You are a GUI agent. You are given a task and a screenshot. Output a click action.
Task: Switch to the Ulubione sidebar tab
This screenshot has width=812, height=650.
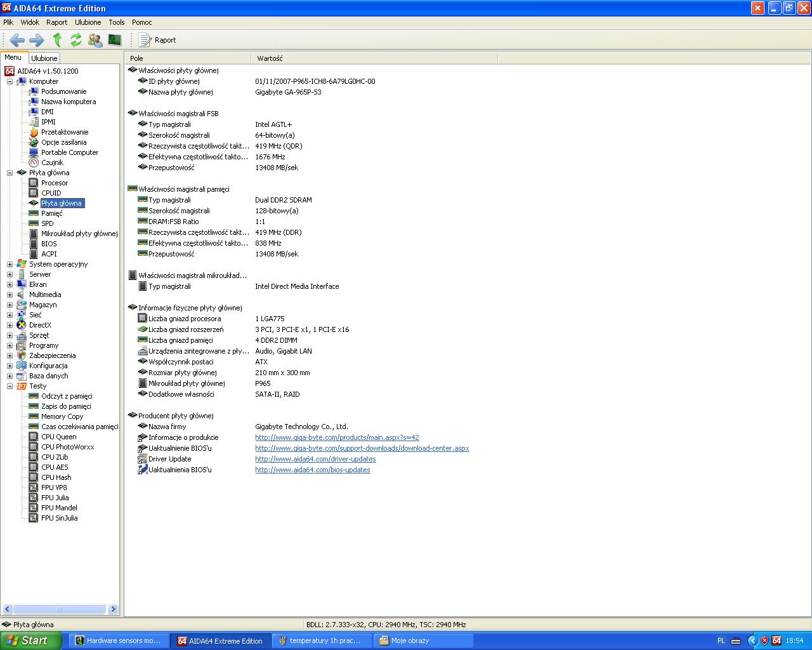(x=44, y=58)
